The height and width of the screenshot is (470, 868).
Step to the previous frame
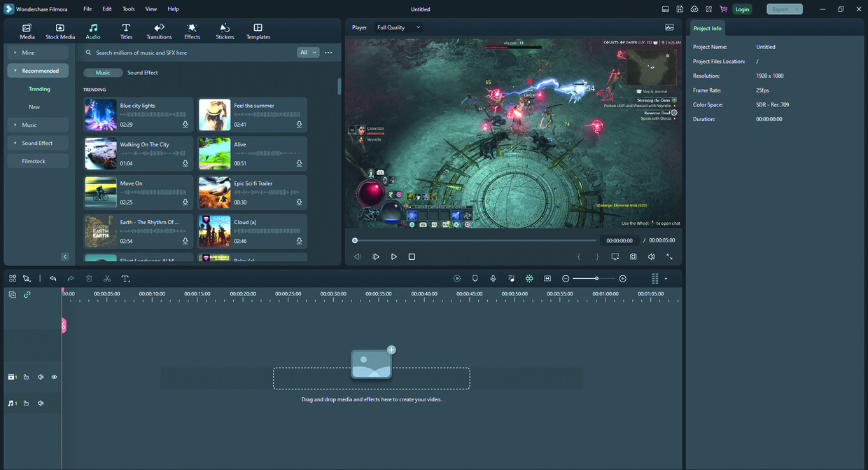point(357,257)
